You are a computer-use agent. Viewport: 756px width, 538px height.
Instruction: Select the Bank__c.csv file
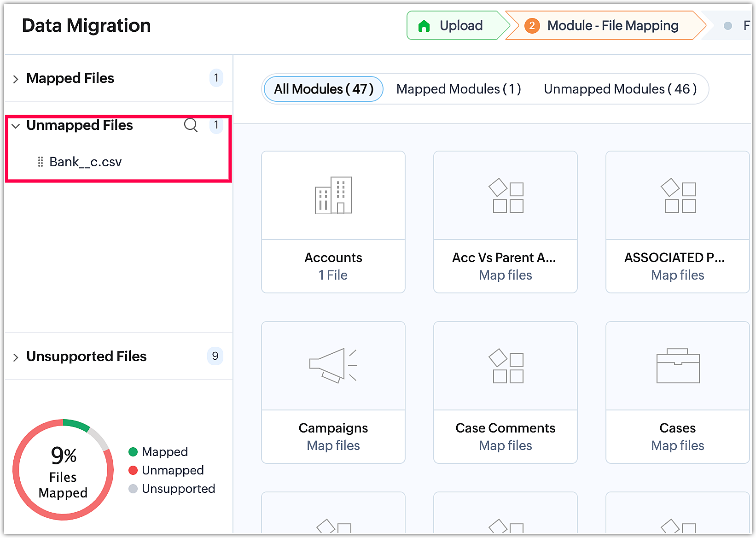[85, 162]
